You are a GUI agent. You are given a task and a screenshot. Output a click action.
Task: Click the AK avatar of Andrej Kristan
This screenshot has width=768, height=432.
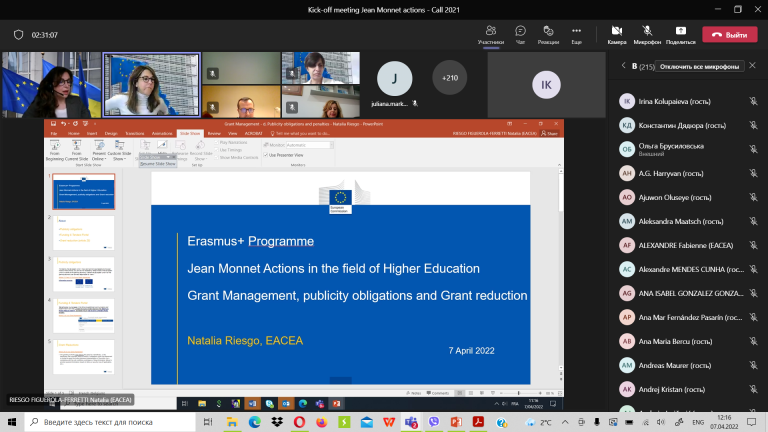[x=627, y=389]
